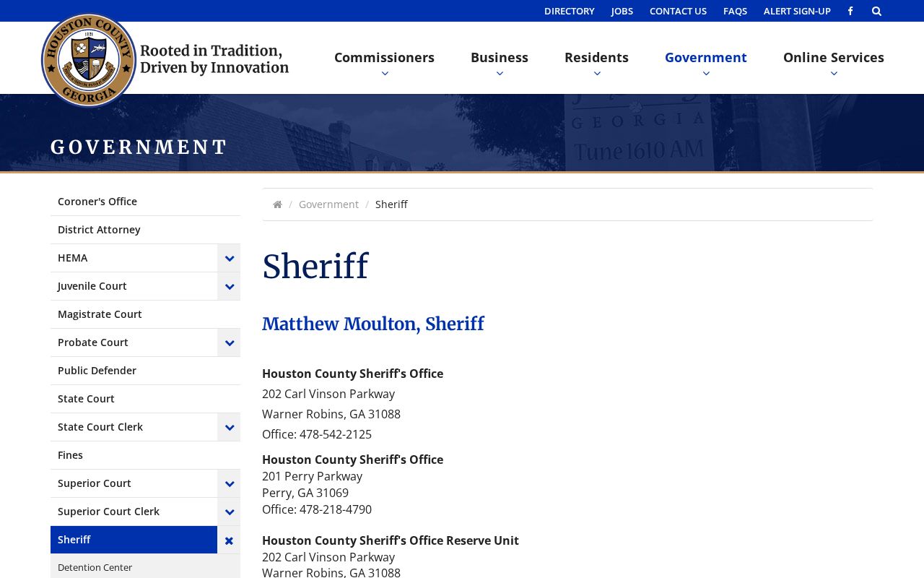Click the 'Office: 478-542-2125' phone text

[317, 434]
